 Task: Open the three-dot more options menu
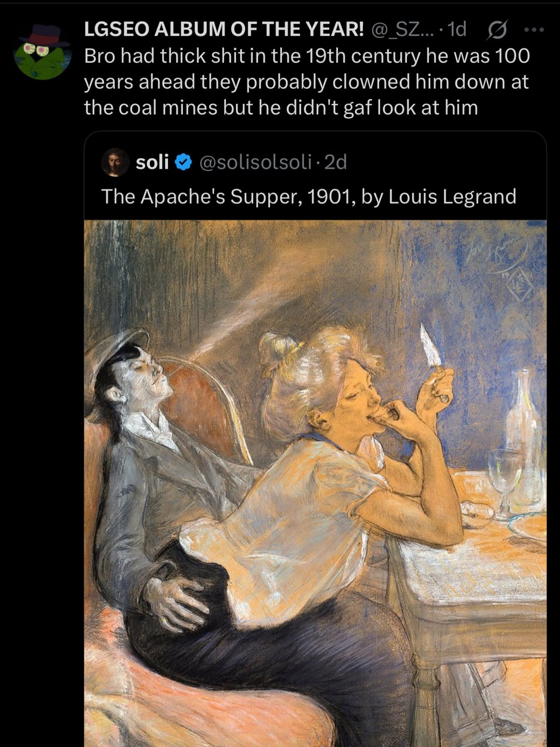534,30
